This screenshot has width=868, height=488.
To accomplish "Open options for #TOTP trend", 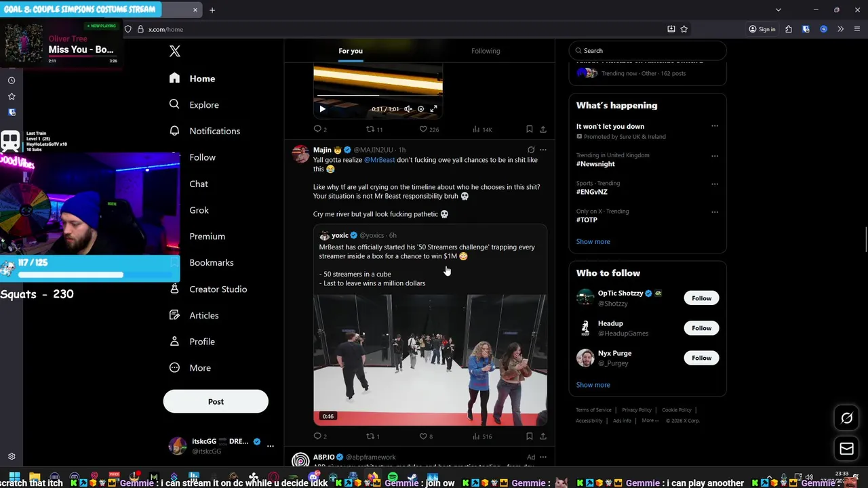I will click(x=715, y=211).
